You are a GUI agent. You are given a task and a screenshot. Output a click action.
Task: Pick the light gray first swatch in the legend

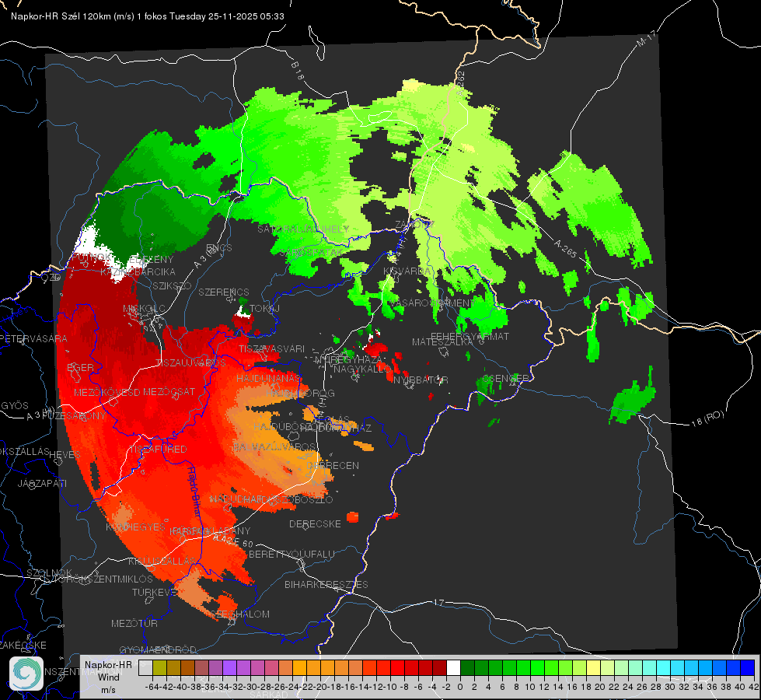tap(145, 667)
